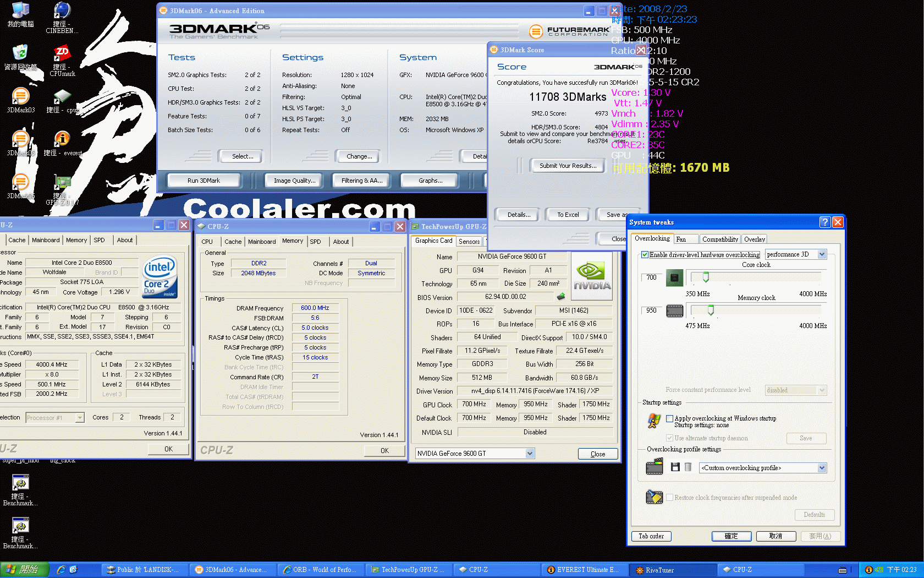Click the memory chip icon in System tweaks
Image resolution: width=924 pixels, height=578 pixels.
[674, 311]
